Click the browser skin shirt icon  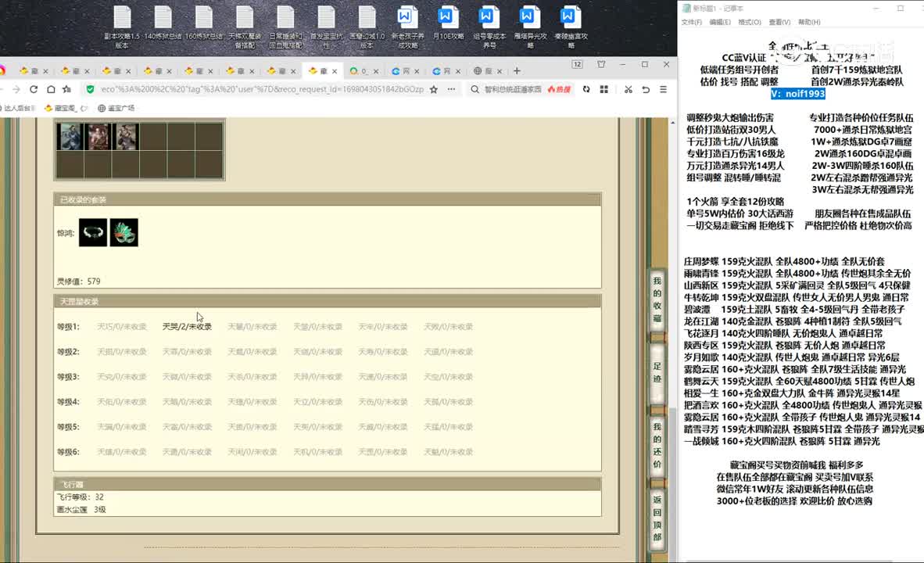click(x=601, y=64)
